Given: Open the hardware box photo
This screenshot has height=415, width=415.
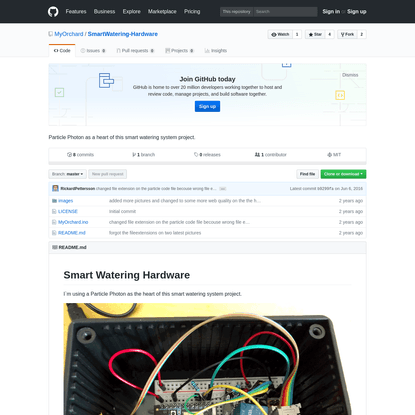Looking at the screenshot, I should coord(207,359).
